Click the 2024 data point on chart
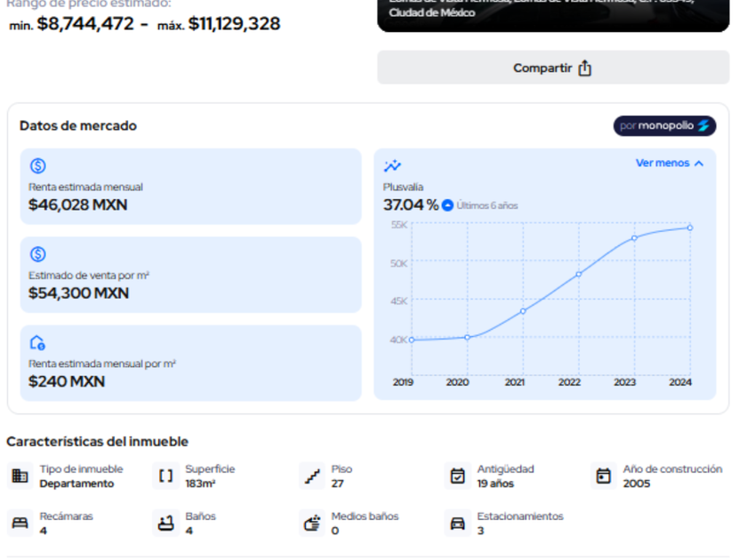747x560 pixels. 689,228
